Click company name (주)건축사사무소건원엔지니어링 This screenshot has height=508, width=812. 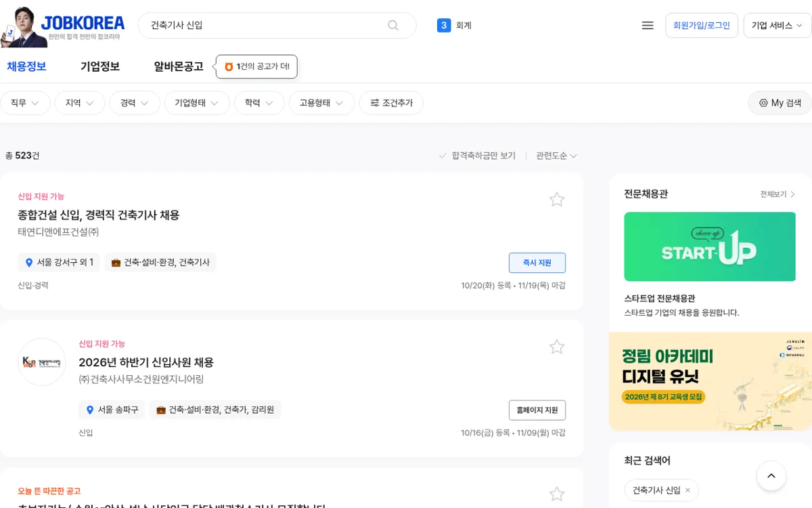[141, 379]
